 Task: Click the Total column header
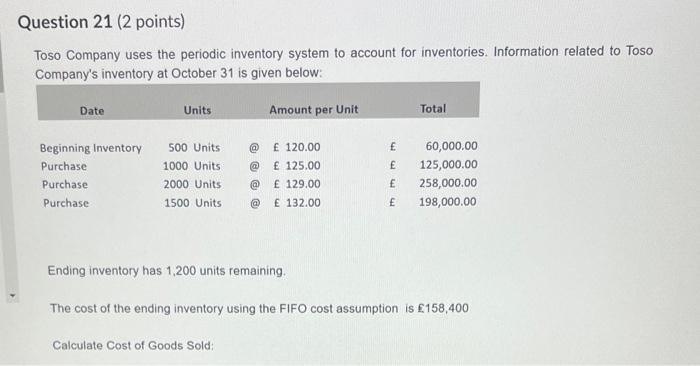433,108
